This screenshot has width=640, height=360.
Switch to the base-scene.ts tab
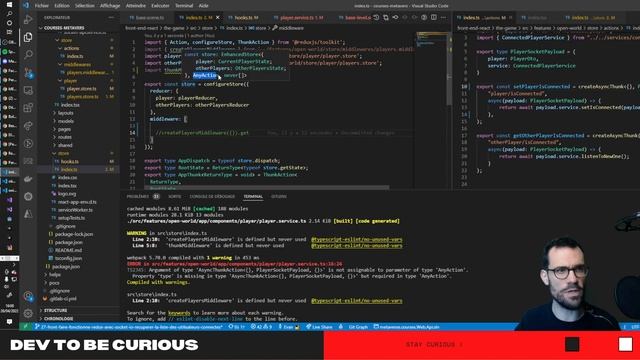[x=147, y=18]
